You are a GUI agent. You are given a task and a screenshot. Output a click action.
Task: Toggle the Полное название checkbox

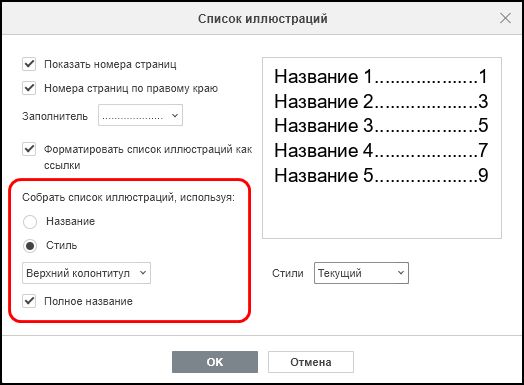(29, 301)
